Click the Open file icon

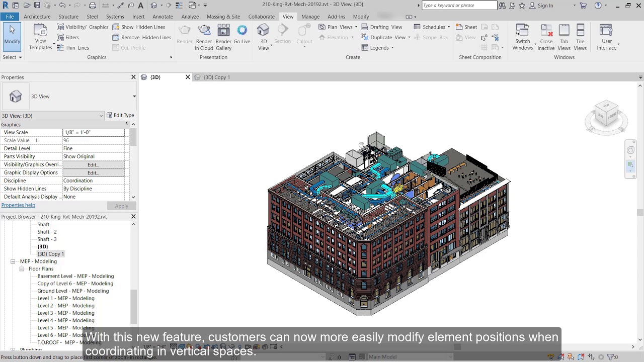(x=26, y=6)
